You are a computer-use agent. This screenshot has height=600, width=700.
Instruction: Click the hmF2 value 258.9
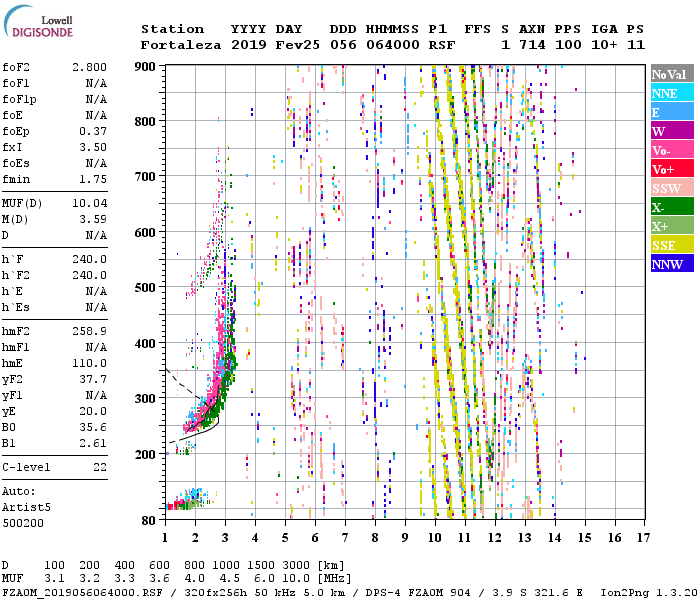tap(90, 331)
